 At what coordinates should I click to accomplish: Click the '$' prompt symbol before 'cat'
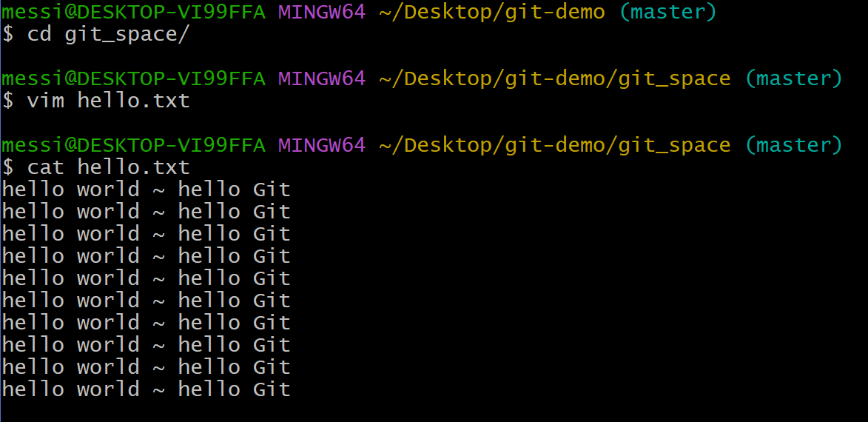(x=7, y=167)
